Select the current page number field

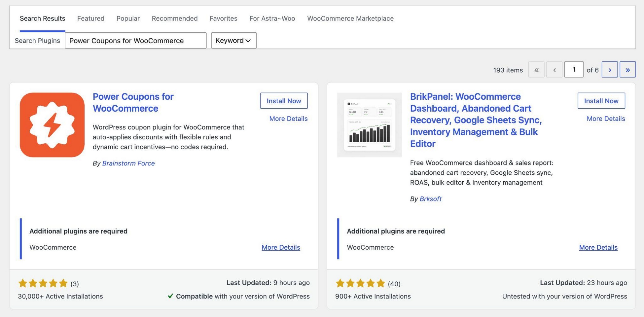tap(574, 70)
